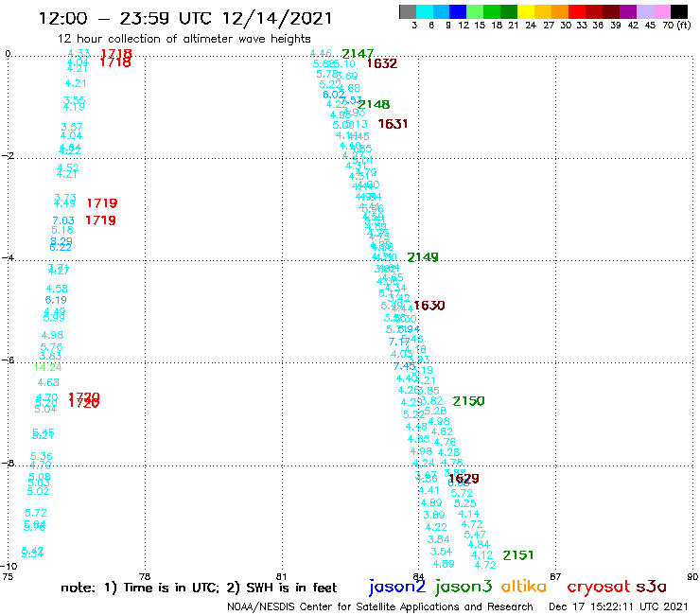Click the lavender swatch above label 45
Image resolution: width=700 pixels, height=615 pixels.
point(644,12)
